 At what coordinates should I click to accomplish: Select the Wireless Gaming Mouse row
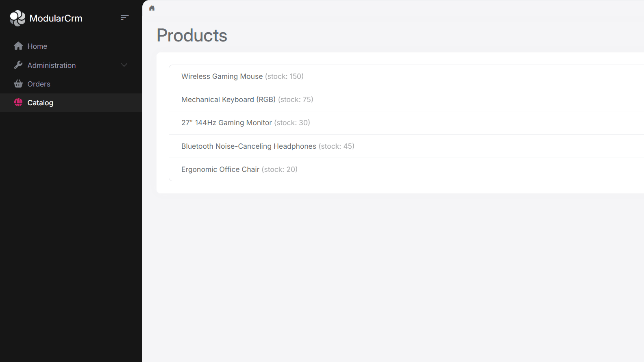[406, 76]
